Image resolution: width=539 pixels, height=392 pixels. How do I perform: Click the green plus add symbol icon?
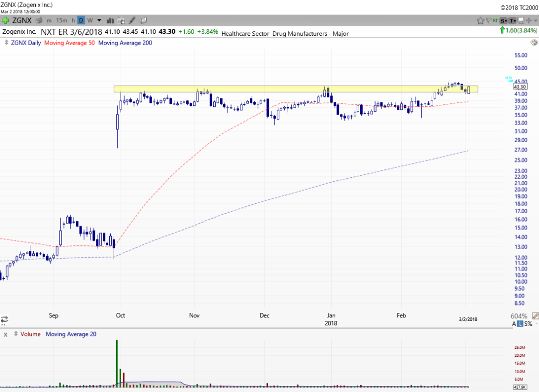(x=5, y=20)
